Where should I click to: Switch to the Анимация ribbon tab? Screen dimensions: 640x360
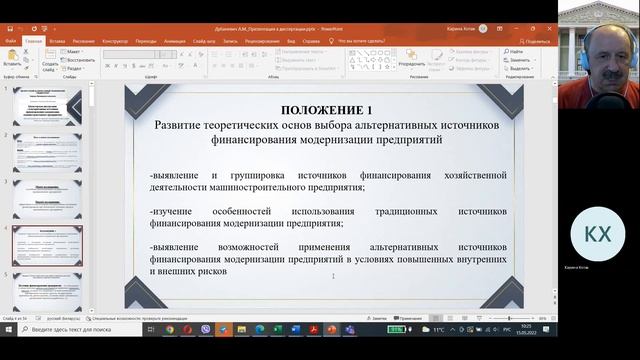tap(175, 41)
